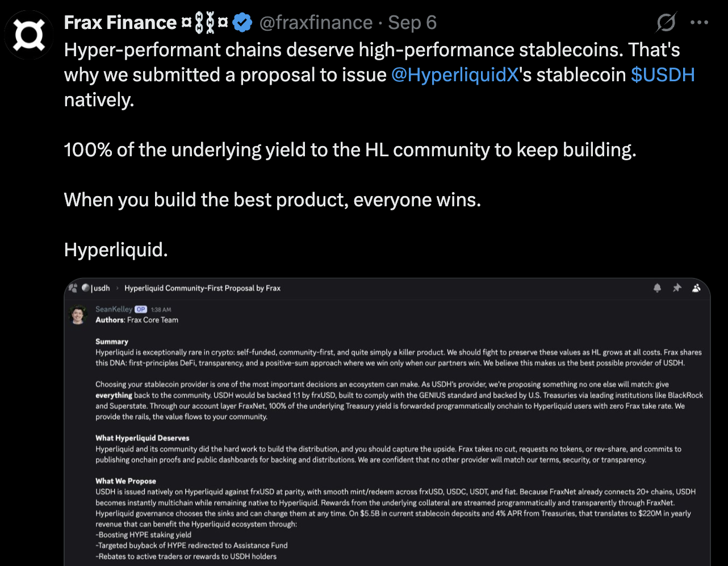728x566 pixels.
Task: Open pinned messages in the Discord header
Action: 677,288
